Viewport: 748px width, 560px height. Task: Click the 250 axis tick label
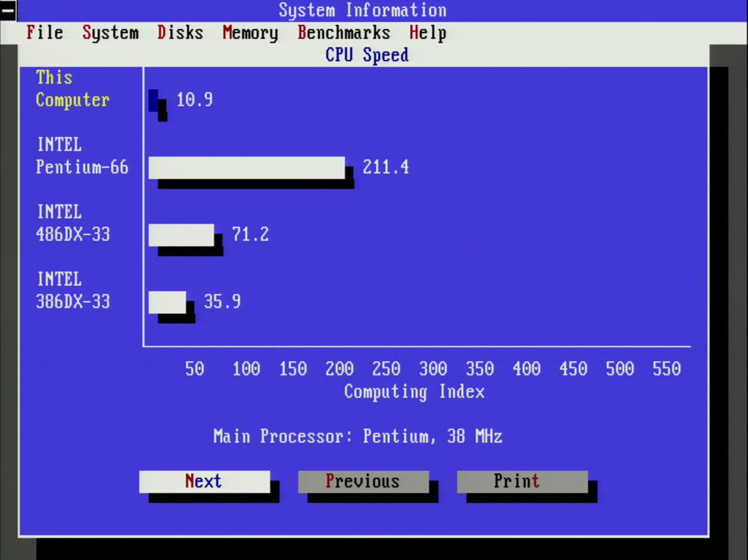pos(386,369)
